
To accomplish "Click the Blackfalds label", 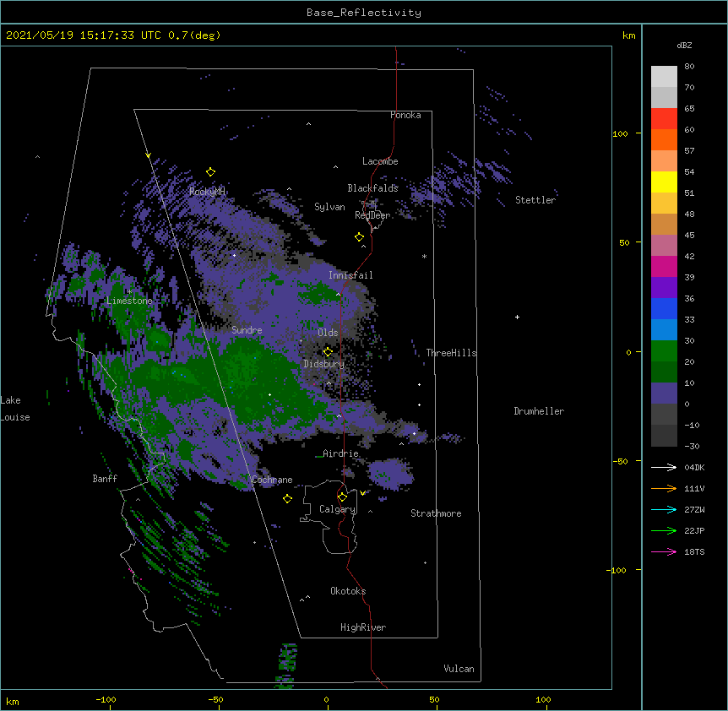I will click(x=372, y=188).
